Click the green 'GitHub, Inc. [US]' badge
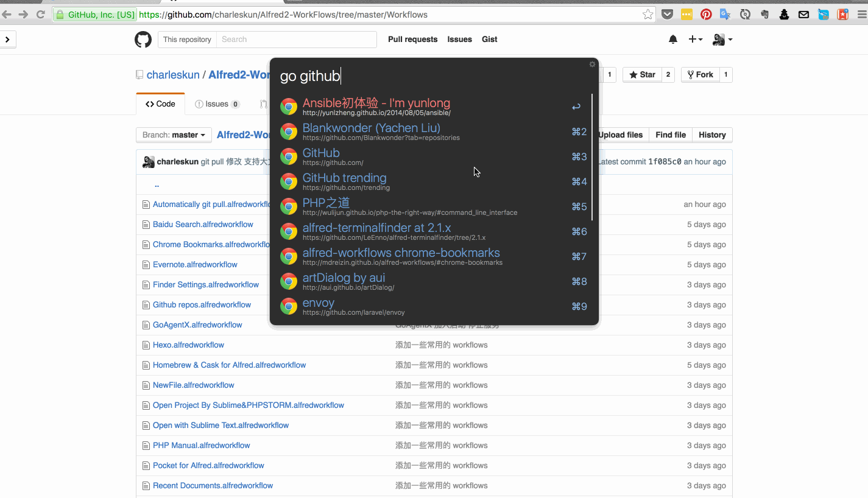 tap(95, 15)
